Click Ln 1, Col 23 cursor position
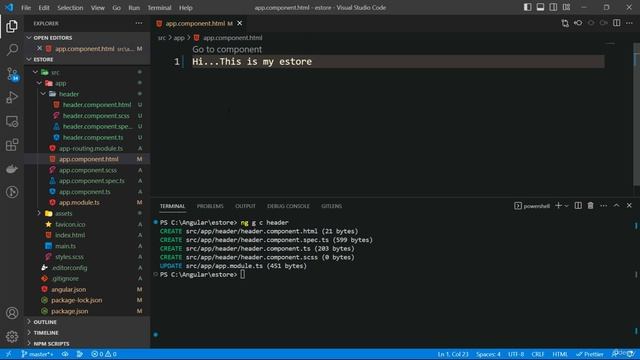 [x=453, y=354]
